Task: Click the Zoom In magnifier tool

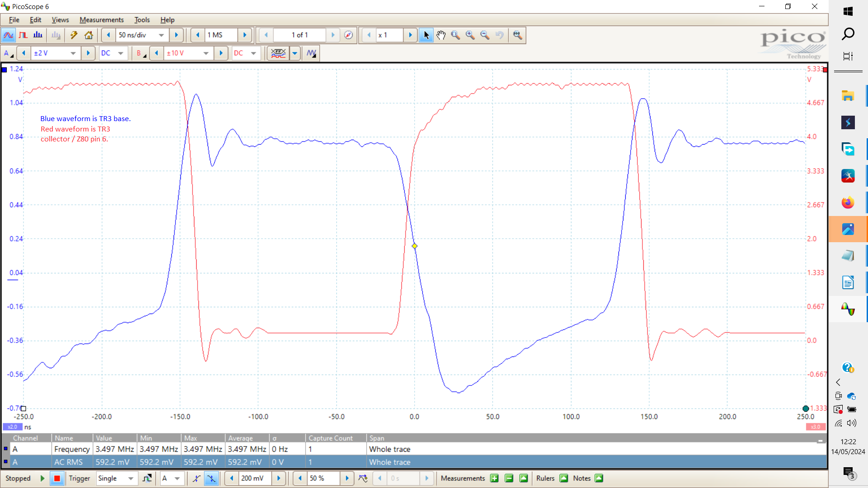Action: point(470,35)
